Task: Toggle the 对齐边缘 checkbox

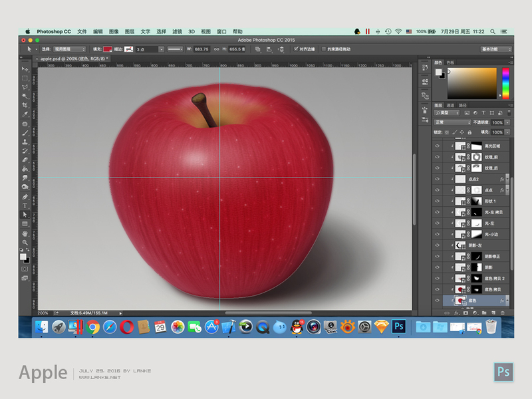Action: pyautogui.click(x=296, y=49)
